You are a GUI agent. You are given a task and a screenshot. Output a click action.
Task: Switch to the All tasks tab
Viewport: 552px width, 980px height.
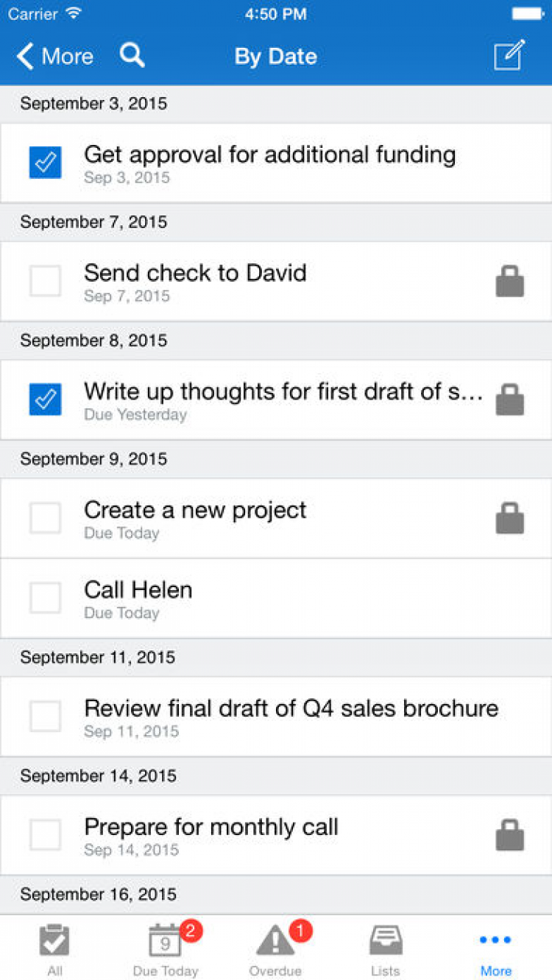pyautogui.click(x=54, y=949)
